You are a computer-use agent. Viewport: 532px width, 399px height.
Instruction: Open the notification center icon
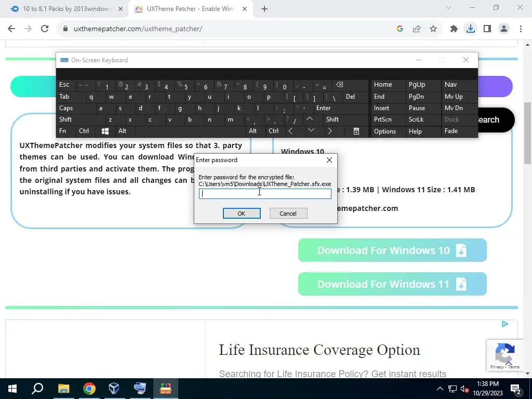[x=516, y=389]
